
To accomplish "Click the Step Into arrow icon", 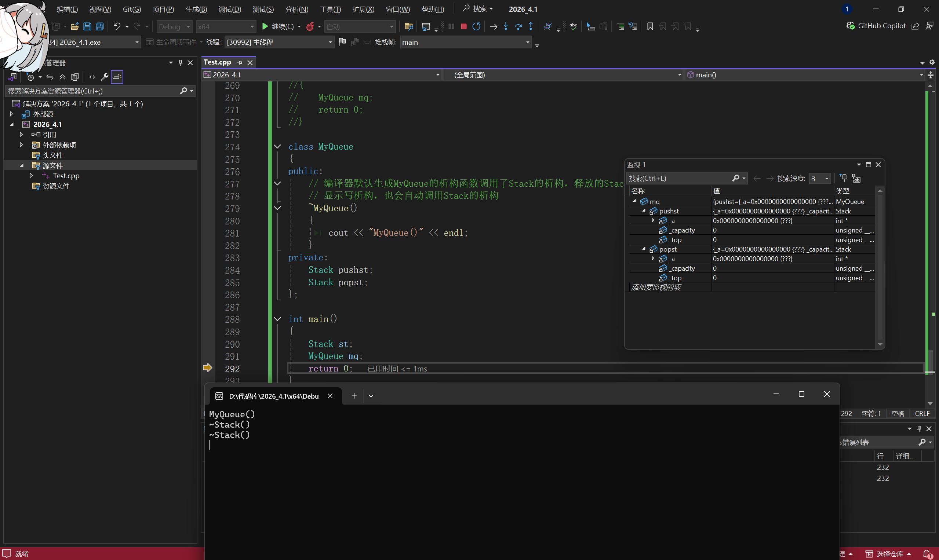I will (x=506, y=26).
